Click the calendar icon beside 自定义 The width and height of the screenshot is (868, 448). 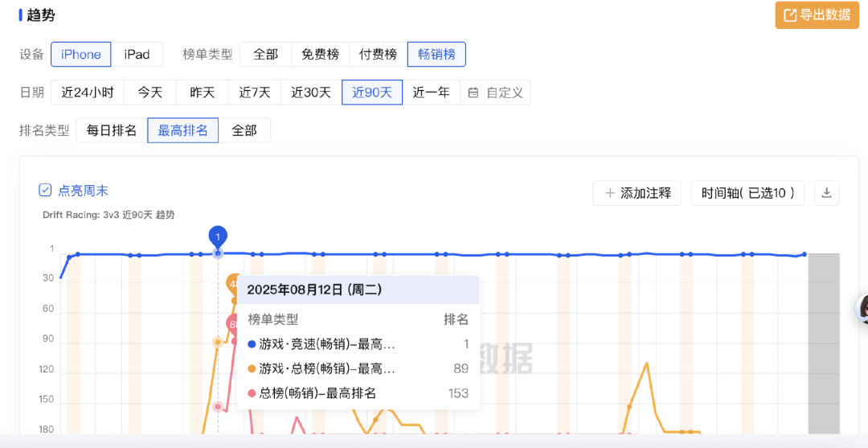coord(473,92)
